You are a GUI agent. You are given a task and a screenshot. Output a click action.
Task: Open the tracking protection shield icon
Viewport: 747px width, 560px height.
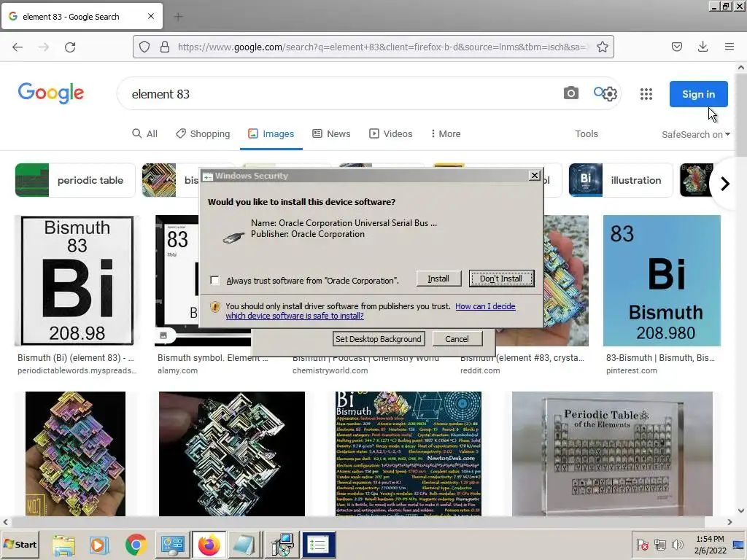[x=144, y=47]
